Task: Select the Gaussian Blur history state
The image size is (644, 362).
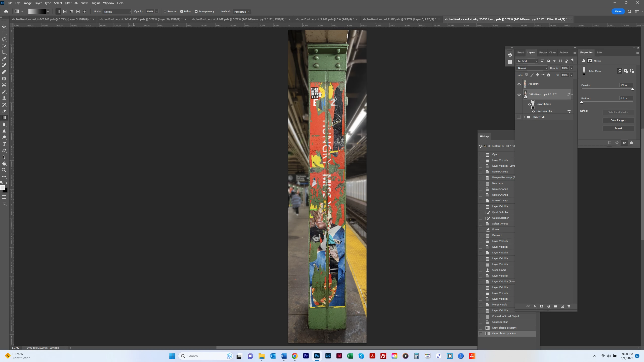Action: coord(500,322)
